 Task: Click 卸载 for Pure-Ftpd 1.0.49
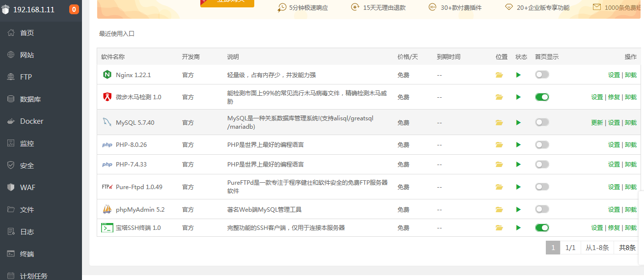tap(631, 187)
